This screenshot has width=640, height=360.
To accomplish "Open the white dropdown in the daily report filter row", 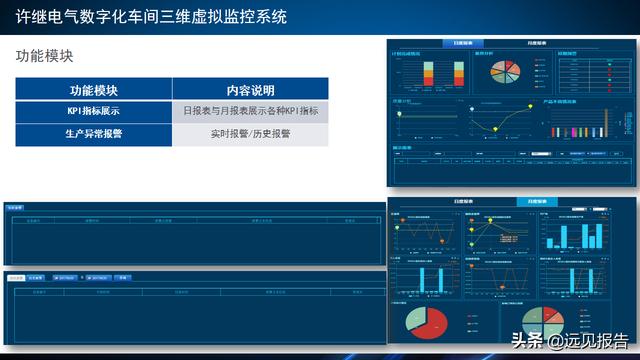I will 541,153.
